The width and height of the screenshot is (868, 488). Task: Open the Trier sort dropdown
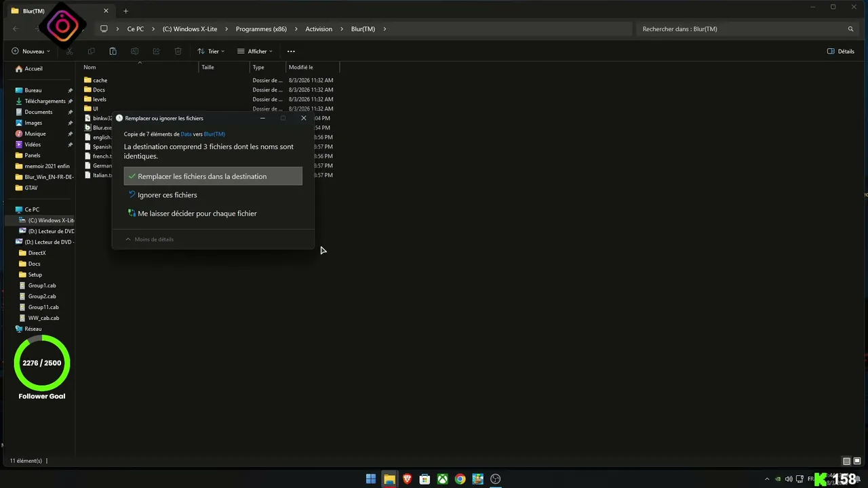(x=211, y=52)
